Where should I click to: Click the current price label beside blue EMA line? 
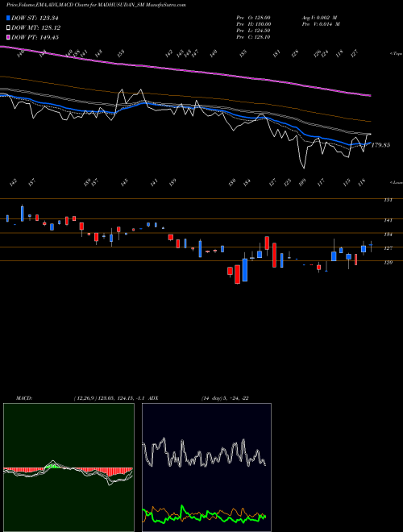[381, 145]
